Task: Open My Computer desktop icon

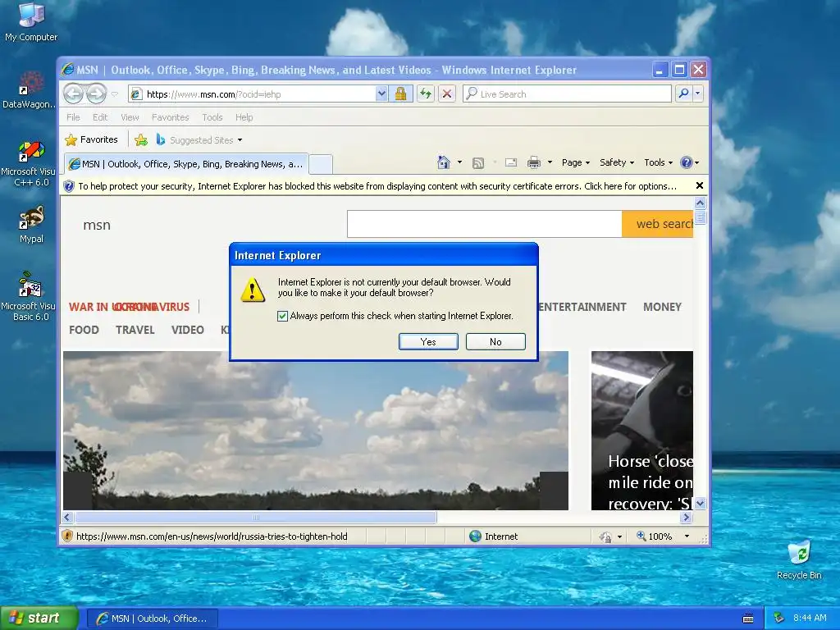Action: [x=31, y=21]
